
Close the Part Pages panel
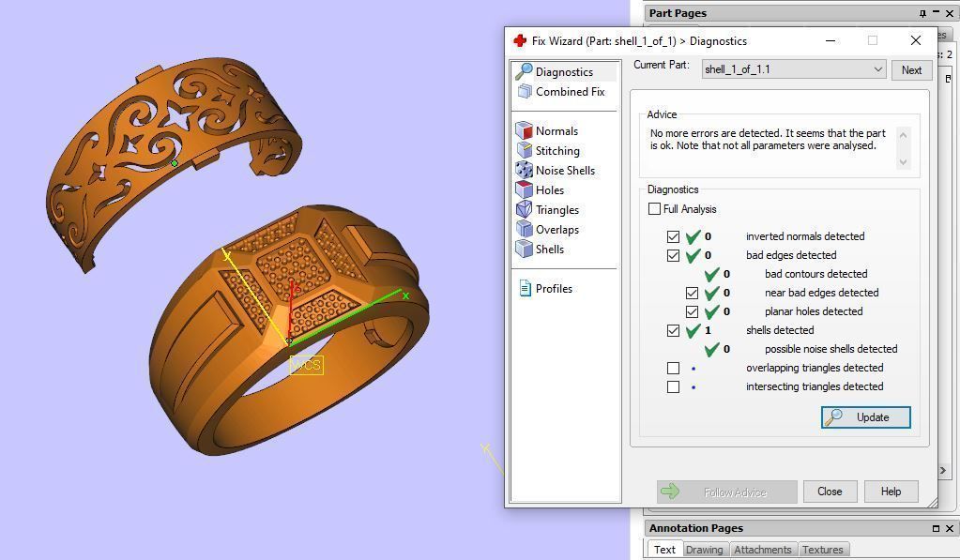(x=950, y=13)
